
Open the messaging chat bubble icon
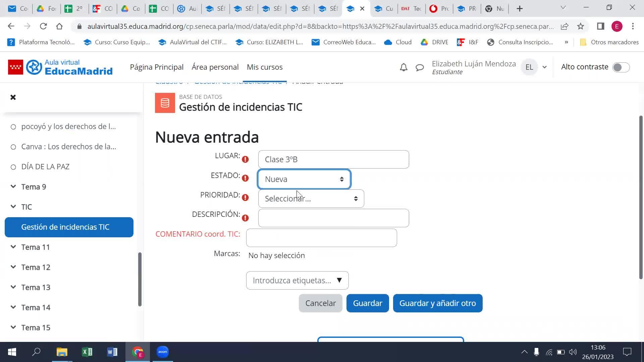(x=420, y=67)
